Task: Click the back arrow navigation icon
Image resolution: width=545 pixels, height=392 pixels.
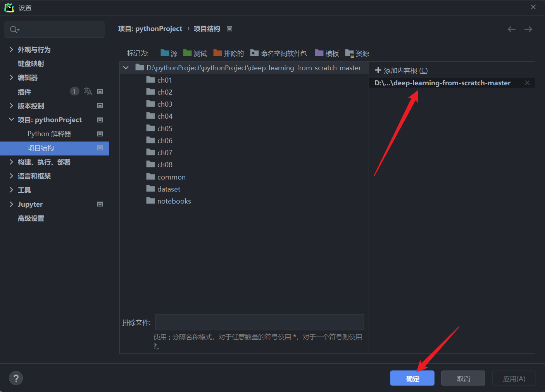Action: (x=511, y=29)
